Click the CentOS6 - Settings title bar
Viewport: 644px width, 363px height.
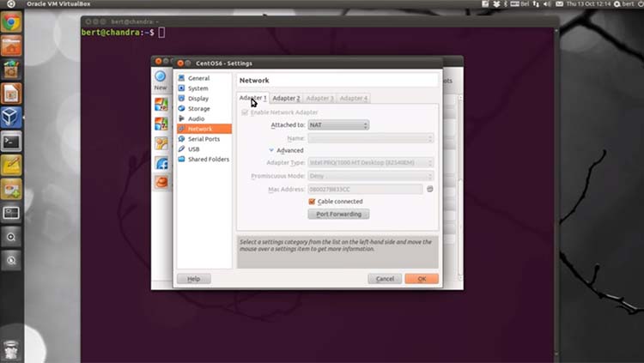pyautogui.click(x=308, y=64)
